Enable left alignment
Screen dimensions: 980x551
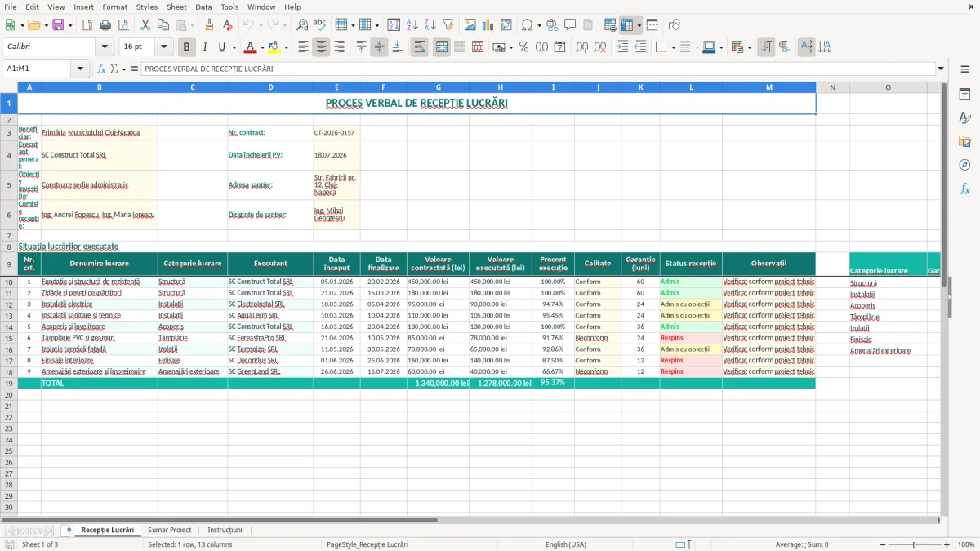[x=303, y=47]
